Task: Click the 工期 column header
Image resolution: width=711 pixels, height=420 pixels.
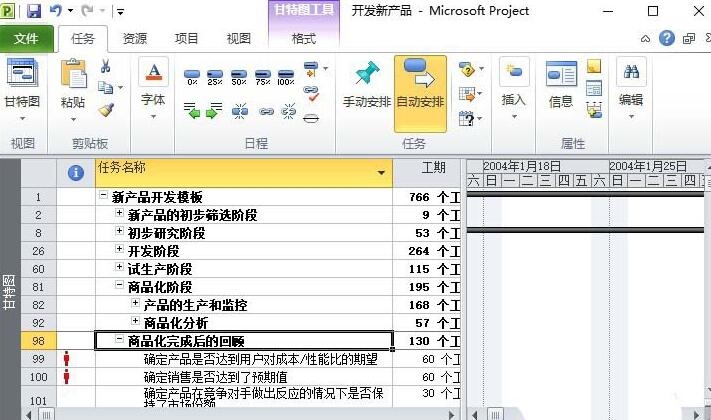Action: point(426,172)
